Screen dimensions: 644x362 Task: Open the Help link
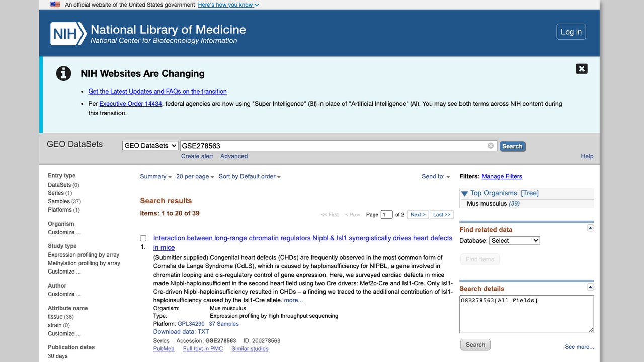pyautogui.click(x=587, y=156)
